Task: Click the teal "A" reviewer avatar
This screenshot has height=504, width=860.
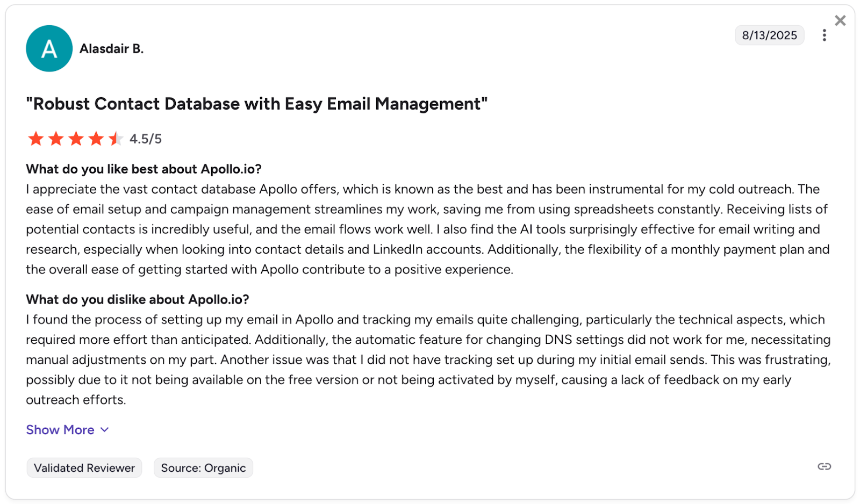Action: [x=49, y=48]
